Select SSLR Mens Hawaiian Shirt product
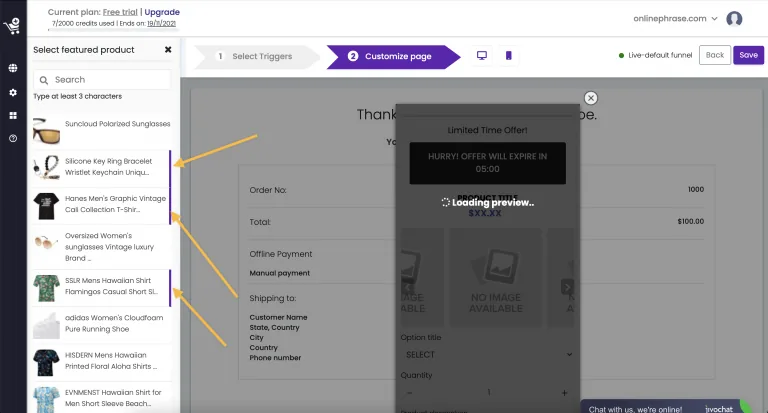The image size is (768, 413). tap(101, 287)
